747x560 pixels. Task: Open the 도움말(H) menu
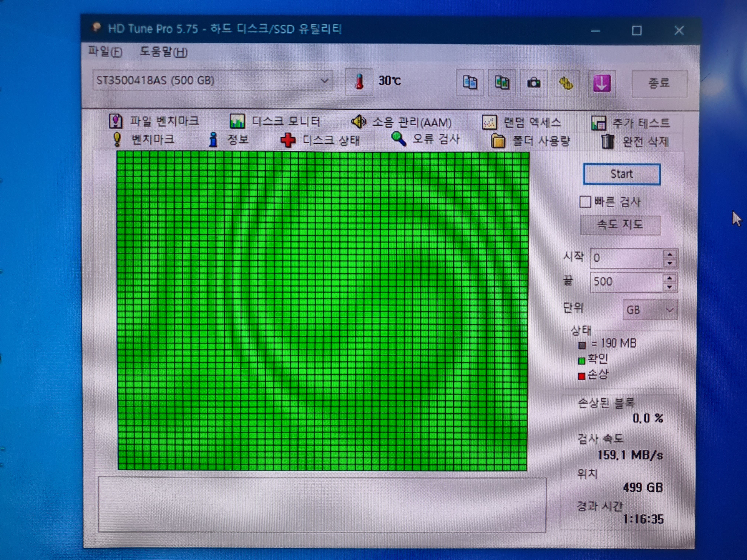[163, 52]
